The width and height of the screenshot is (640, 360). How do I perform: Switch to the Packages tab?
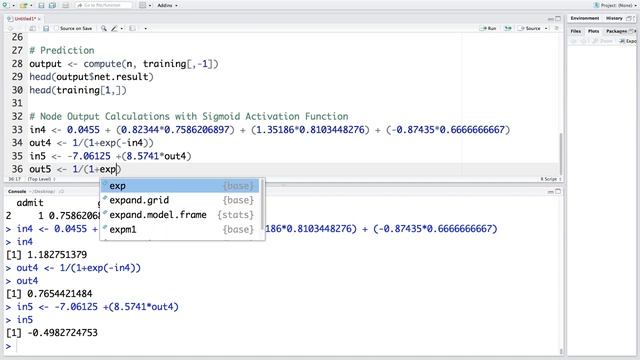pos(616,31)
